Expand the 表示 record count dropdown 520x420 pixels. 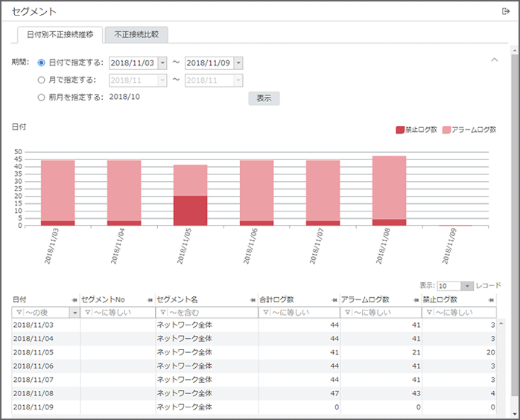[466, 286]
